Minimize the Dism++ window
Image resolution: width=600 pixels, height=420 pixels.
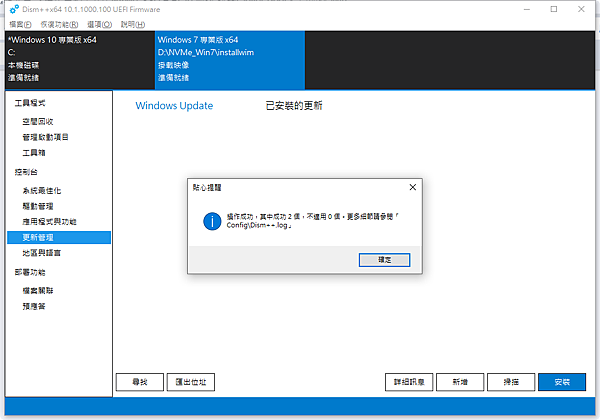click(x=527, y=9)
